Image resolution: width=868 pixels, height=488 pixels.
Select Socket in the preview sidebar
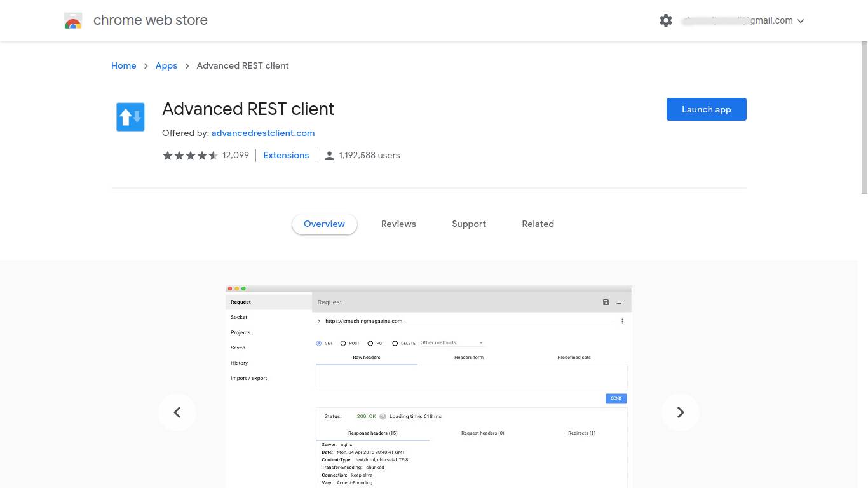(x=239, y=317)
